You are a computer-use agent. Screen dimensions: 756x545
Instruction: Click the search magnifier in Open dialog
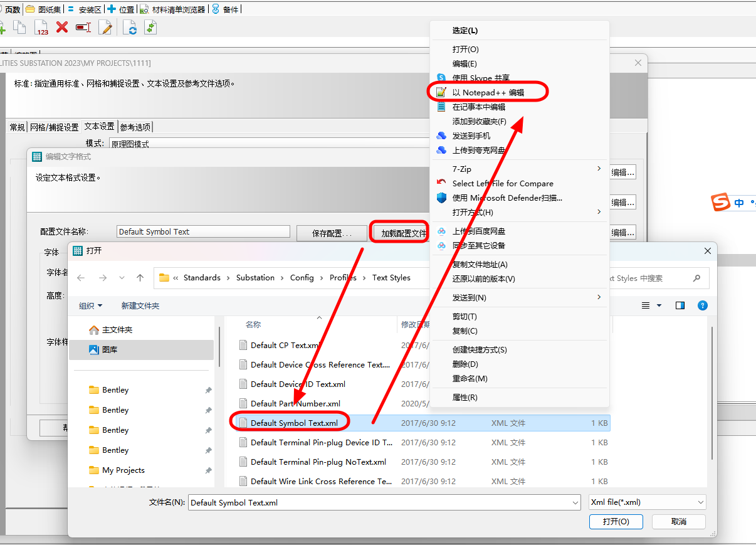[x=696, y=278]
